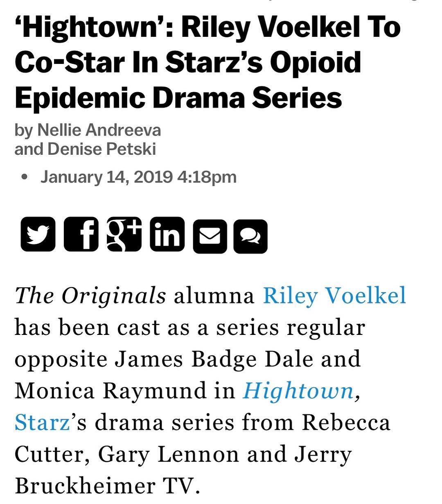
Task: Click the italic 'The Originals' text
Action: pyautogui.click(x=90, y=296)
